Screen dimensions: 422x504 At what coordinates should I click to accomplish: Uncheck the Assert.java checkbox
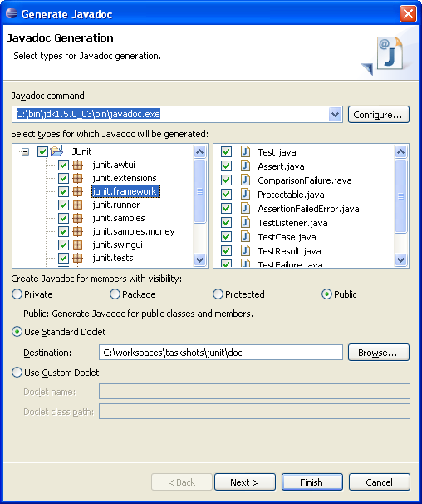pos(227,166)
